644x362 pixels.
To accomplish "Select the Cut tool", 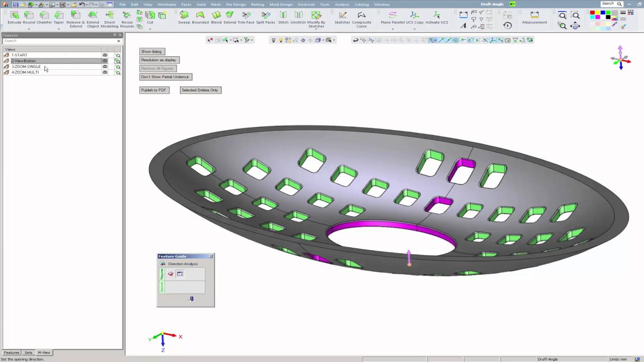I will 150,18.
